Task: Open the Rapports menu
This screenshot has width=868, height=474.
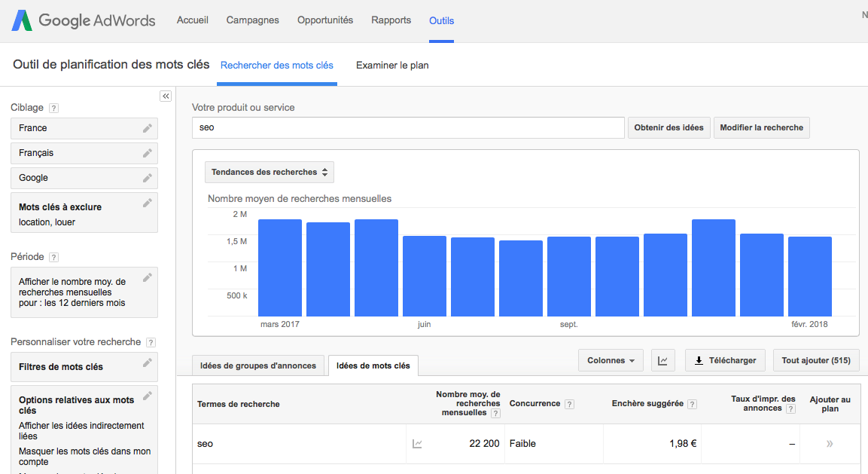Action: pyautogui.click(x=391, y=20)
